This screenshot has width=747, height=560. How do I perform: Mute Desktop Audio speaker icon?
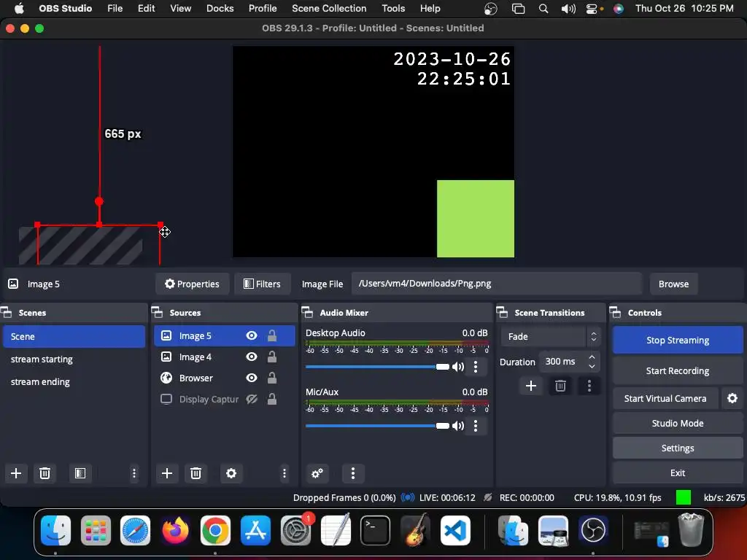pyautogui.click(x=458, y=367)
